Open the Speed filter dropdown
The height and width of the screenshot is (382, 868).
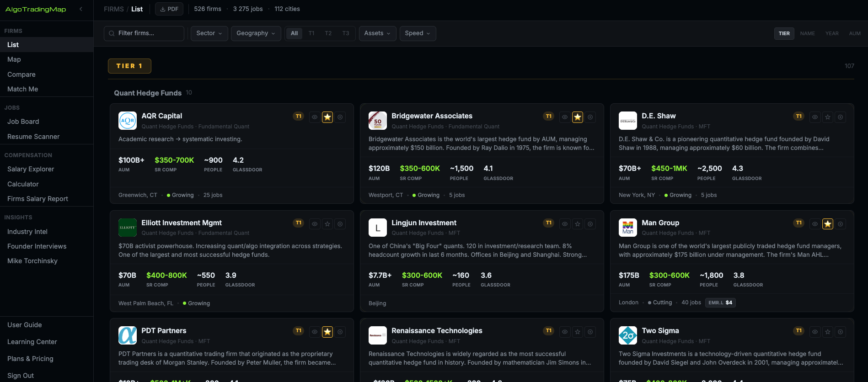(418, 33)
